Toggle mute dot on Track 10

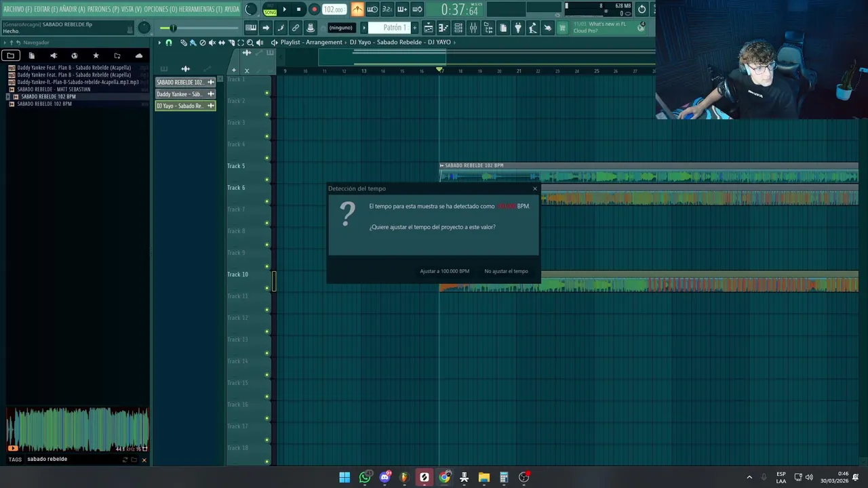click(267, 288)
